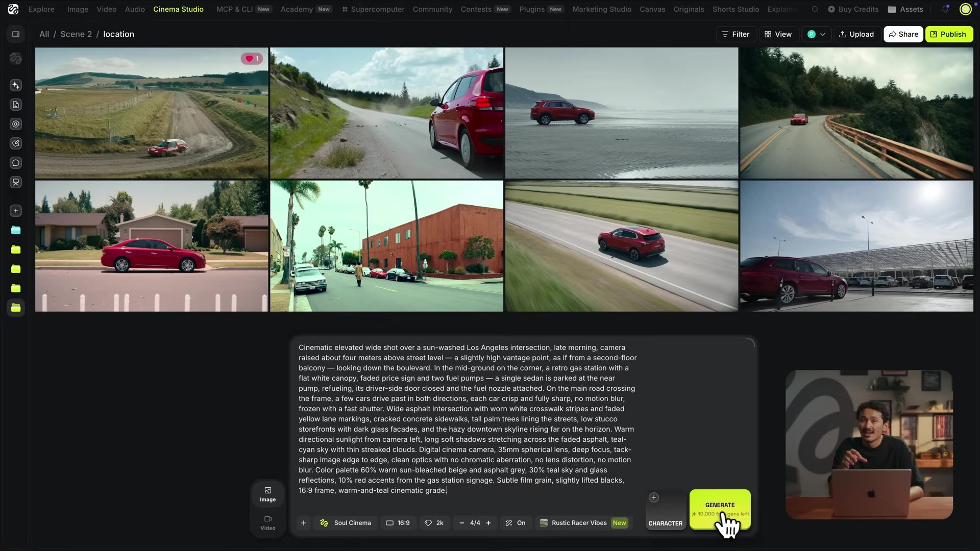Open Originals page

(x=689, y=9)
